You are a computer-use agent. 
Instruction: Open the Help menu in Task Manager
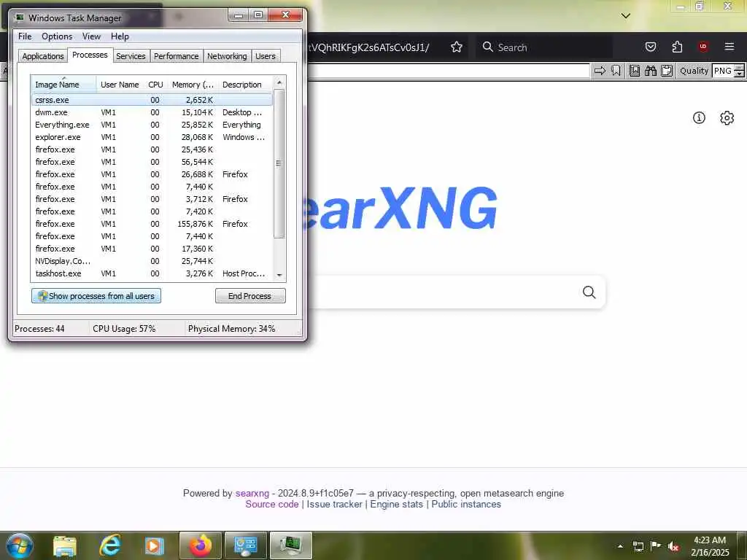click(120, 36)
